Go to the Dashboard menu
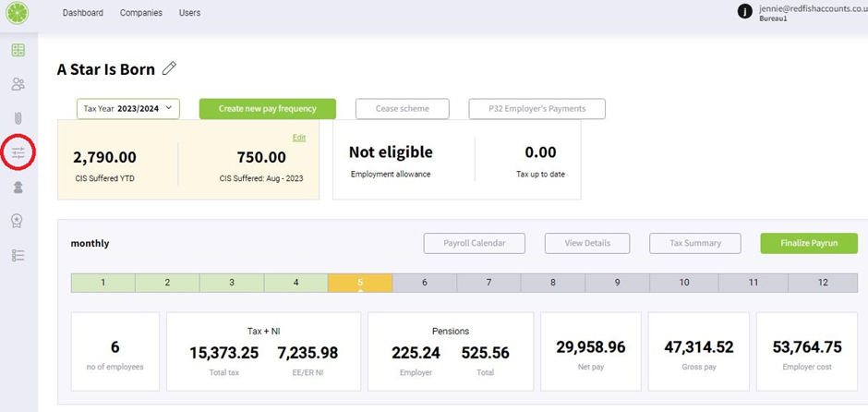868x412 pixels. (82, 13)
